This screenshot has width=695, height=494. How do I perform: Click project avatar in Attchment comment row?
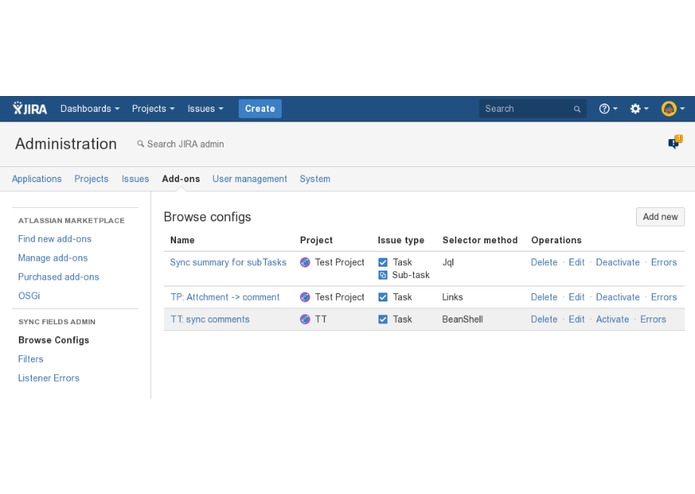305,297
